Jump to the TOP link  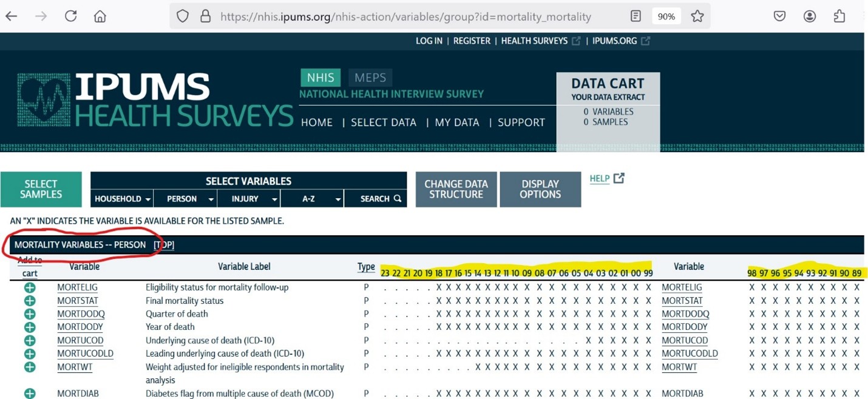click(164, 245)
